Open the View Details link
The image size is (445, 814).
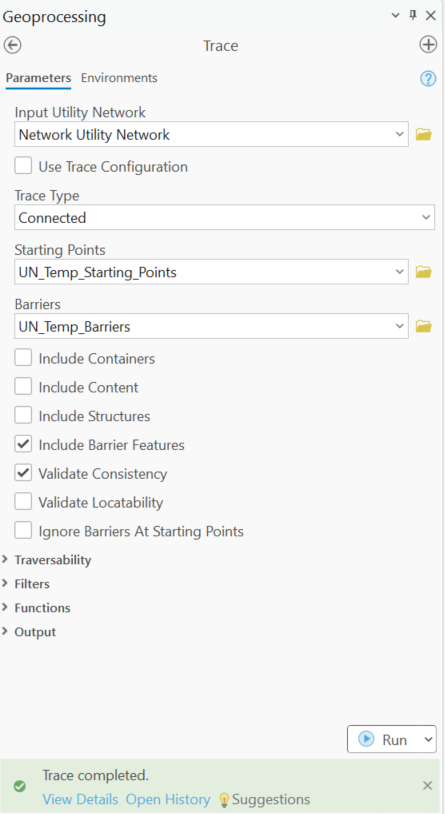[x=80, y=799]
